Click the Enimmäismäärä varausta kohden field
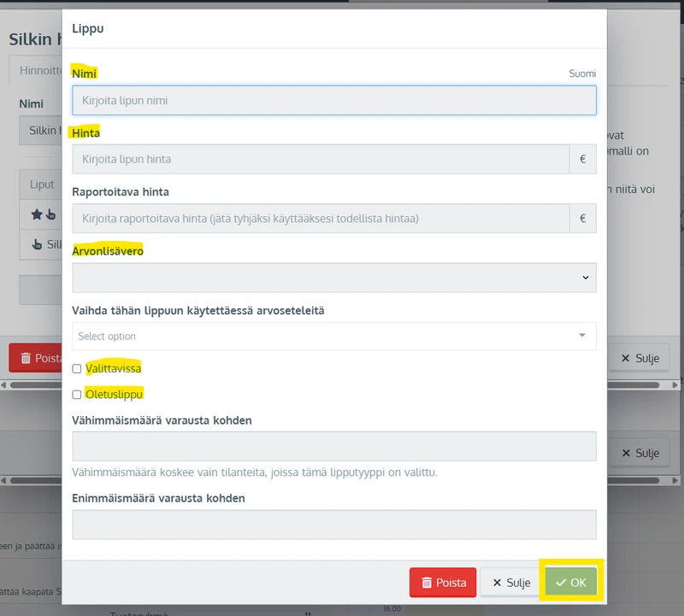Viewport: 684px width, 616px height. pos(334,525)
